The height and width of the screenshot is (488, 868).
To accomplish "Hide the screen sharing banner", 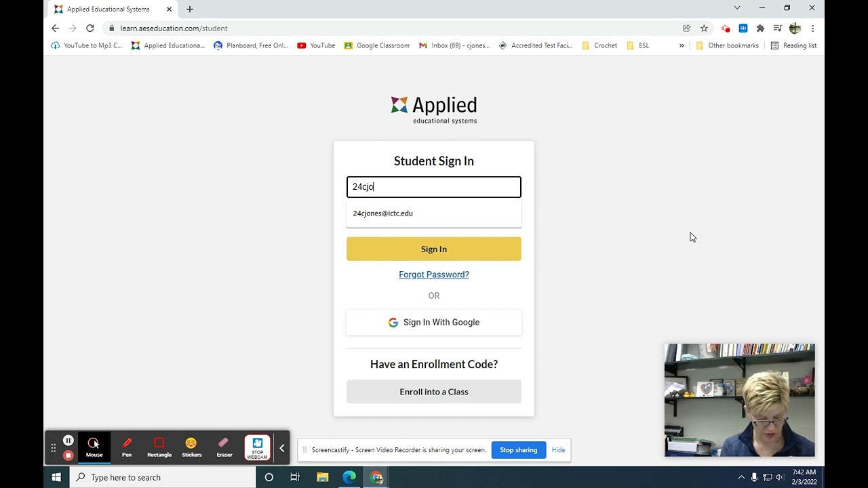I will (x=558, y=450).
